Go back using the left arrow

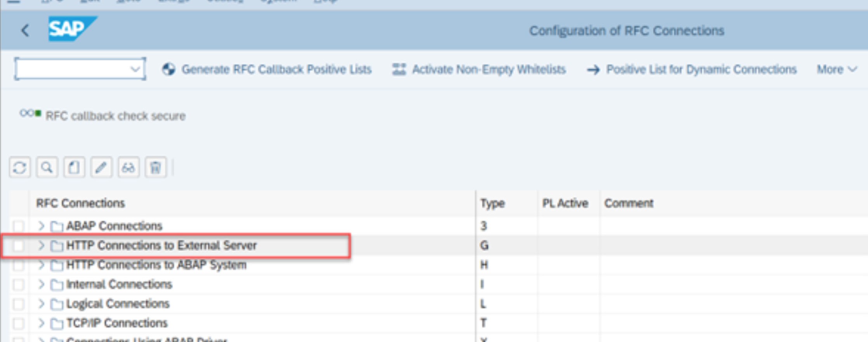click(x=25, y=30)
